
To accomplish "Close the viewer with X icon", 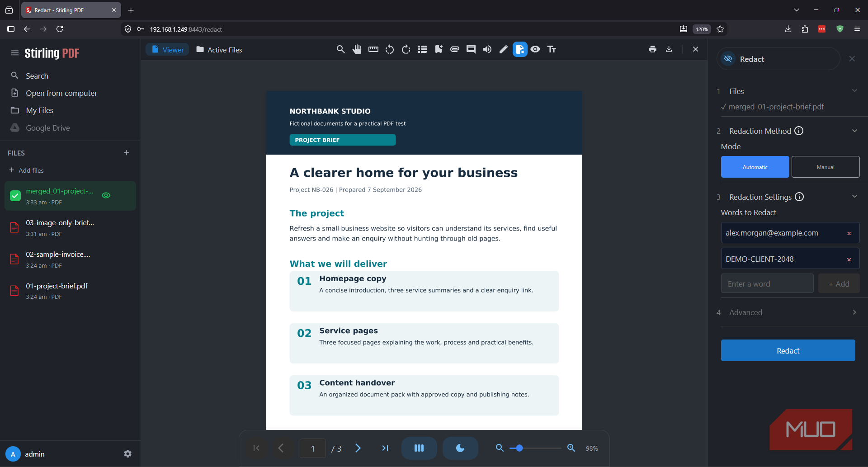I will [695, 49].
